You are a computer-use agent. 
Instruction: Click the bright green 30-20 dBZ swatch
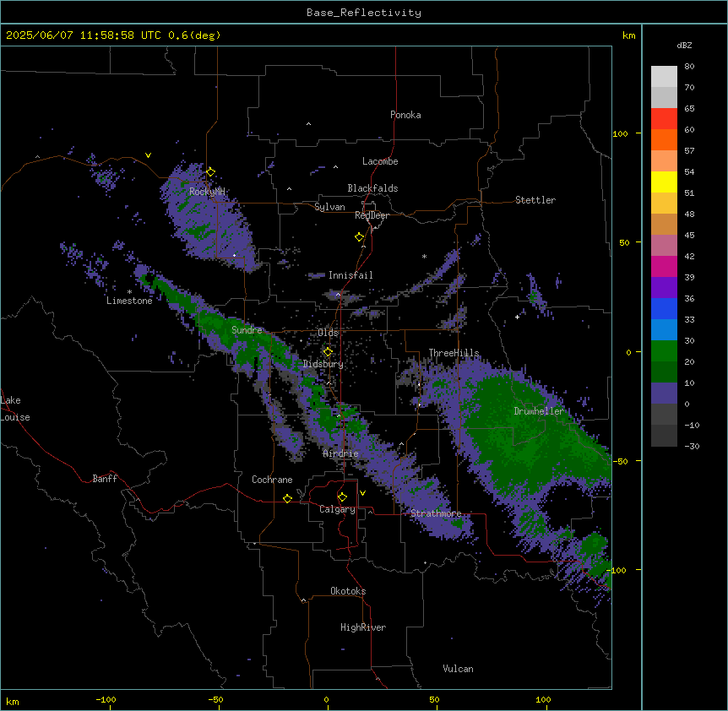664,351
